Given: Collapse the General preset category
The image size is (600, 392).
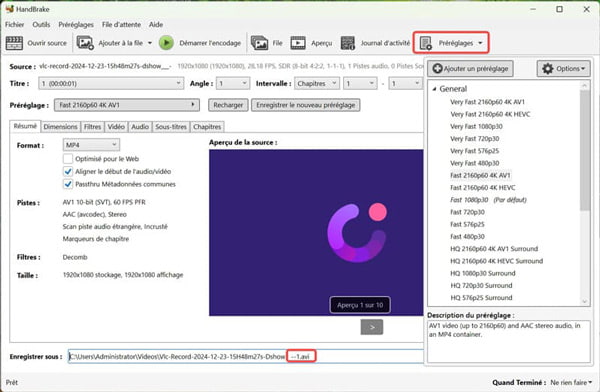Looking at the screenshot, I should (434, 89).
